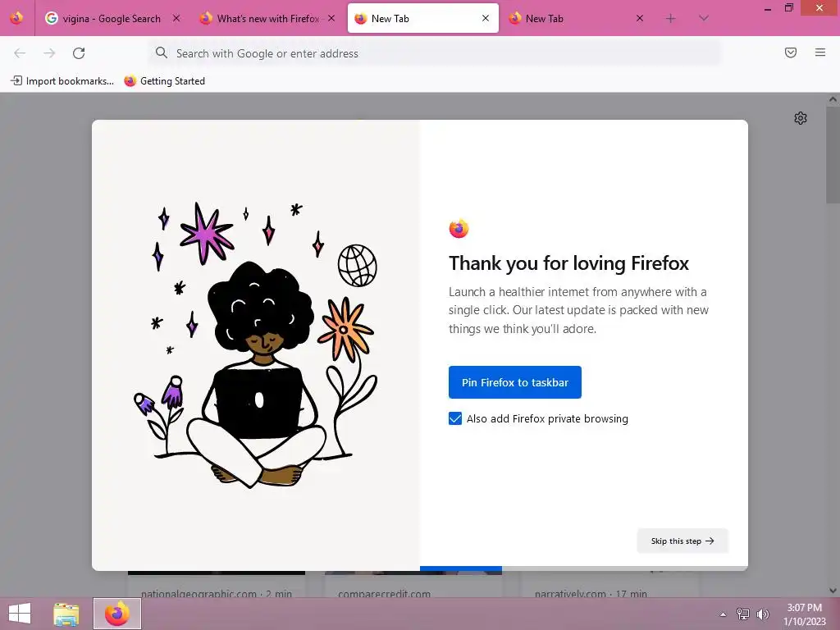This screenshot has height=630, width=840.
Task: Close the last New Tab tab
Action: pos(640,18)
